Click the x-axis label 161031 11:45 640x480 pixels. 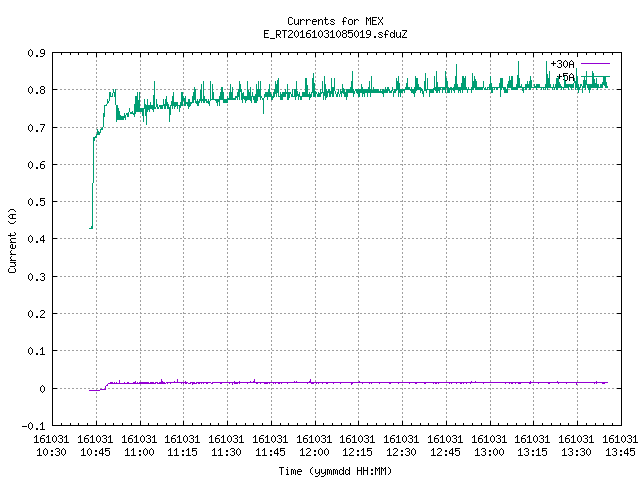pyautogui.click(x=270, y=446)
